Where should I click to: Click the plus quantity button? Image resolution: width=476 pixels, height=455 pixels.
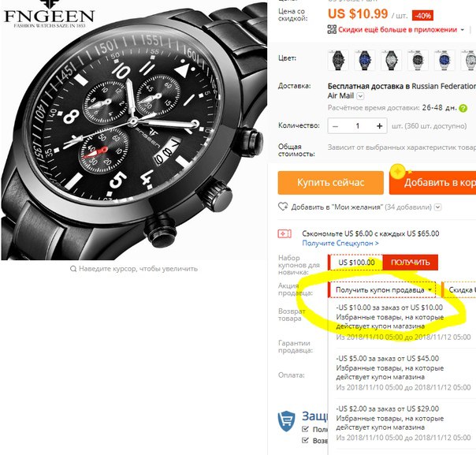(380, 125)
